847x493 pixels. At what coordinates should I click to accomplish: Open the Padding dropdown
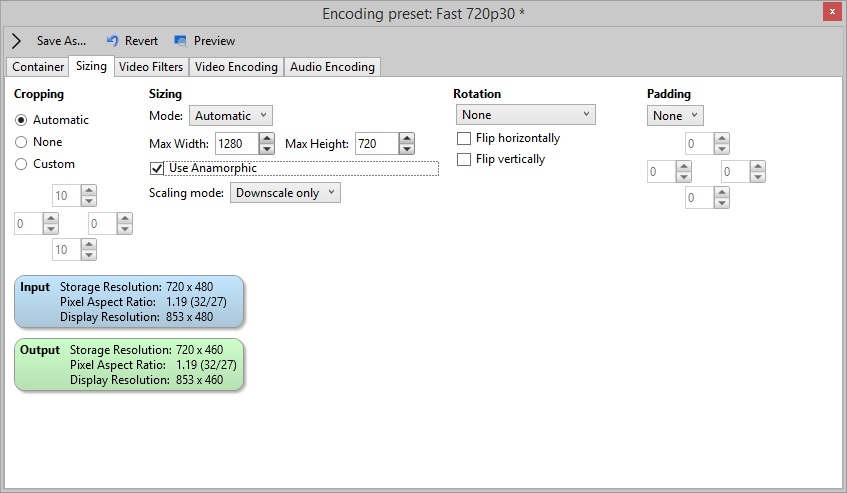[675, 116]
